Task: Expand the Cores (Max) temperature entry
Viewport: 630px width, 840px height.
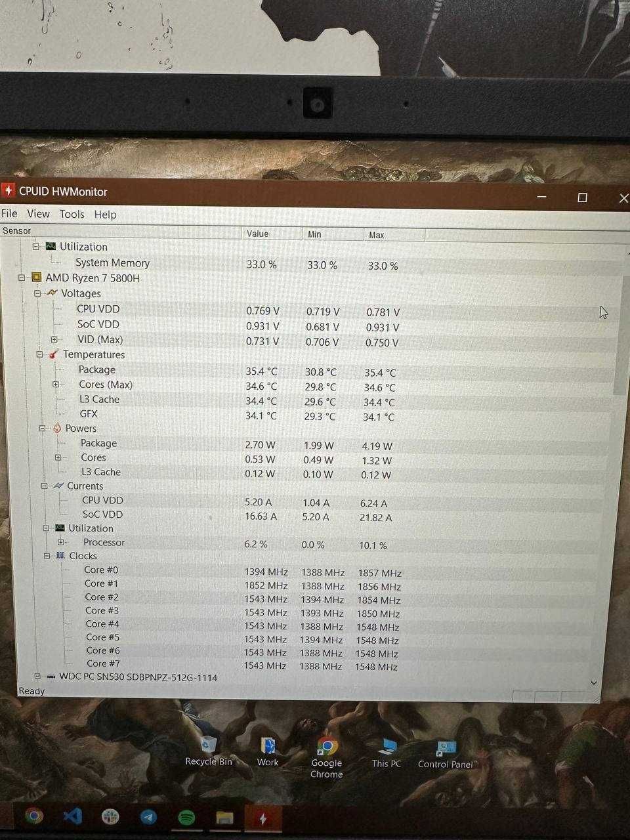Action: (56, 385)
